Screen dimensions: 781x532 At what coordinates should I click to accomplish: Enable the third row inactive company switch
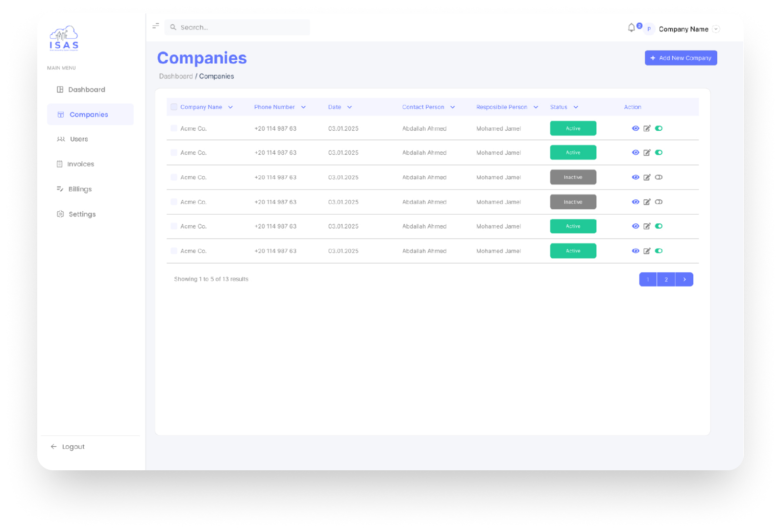[x=659, y=177]
